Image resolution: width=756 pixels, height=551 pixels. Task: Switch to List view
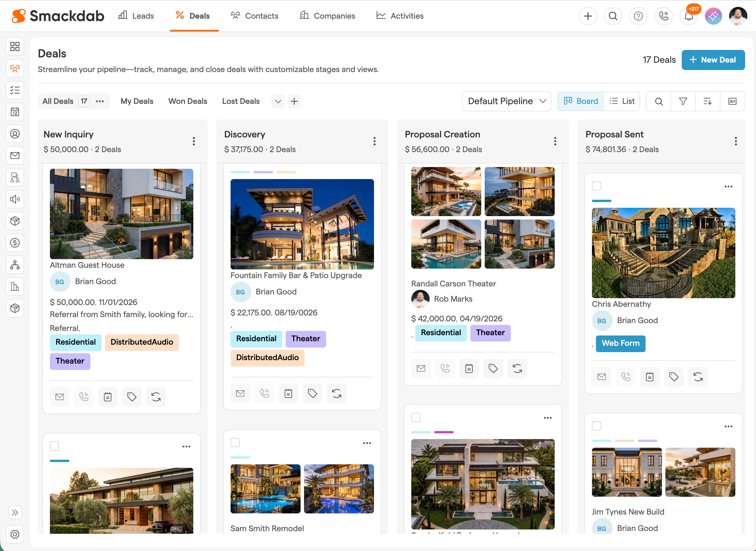621,101
